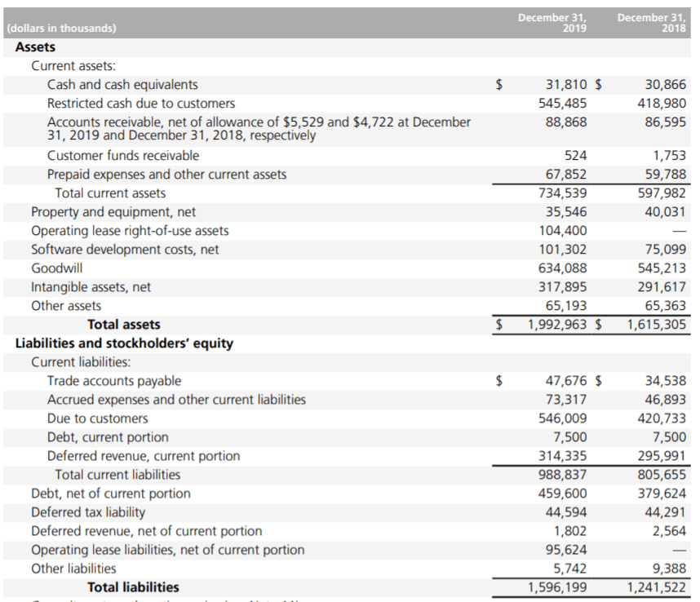The width and height of the screenshot is (700, 602).
Task: Select accrued expenses value 73,317
Action: 566,400
